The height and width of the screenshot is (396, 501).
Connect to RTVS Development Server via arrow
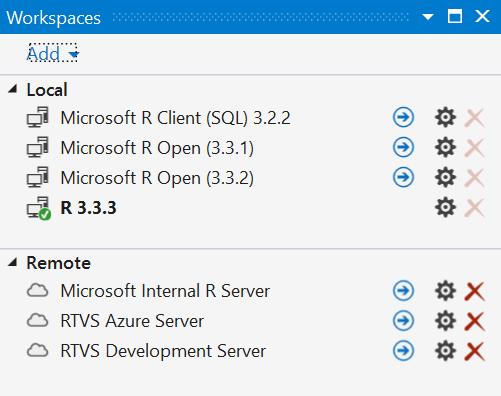pyautogui.click(x=403, y=351)
